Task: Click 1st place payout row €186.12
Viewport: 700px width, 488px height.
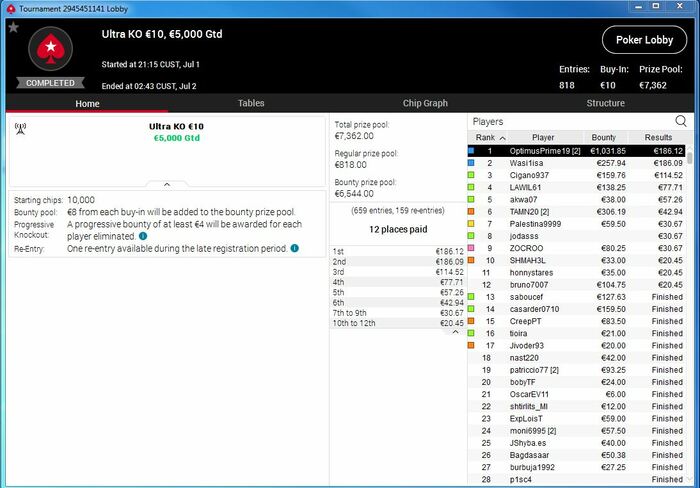Action: pyautogui.click(x=398, y=251)
